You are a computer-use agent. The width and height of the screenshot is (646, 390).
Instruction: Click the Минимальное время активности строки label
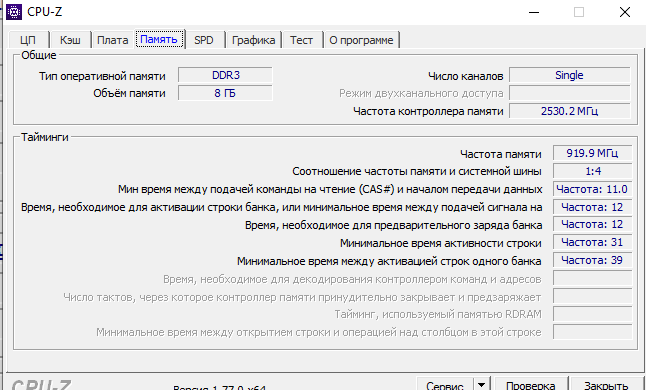[440, 243]
